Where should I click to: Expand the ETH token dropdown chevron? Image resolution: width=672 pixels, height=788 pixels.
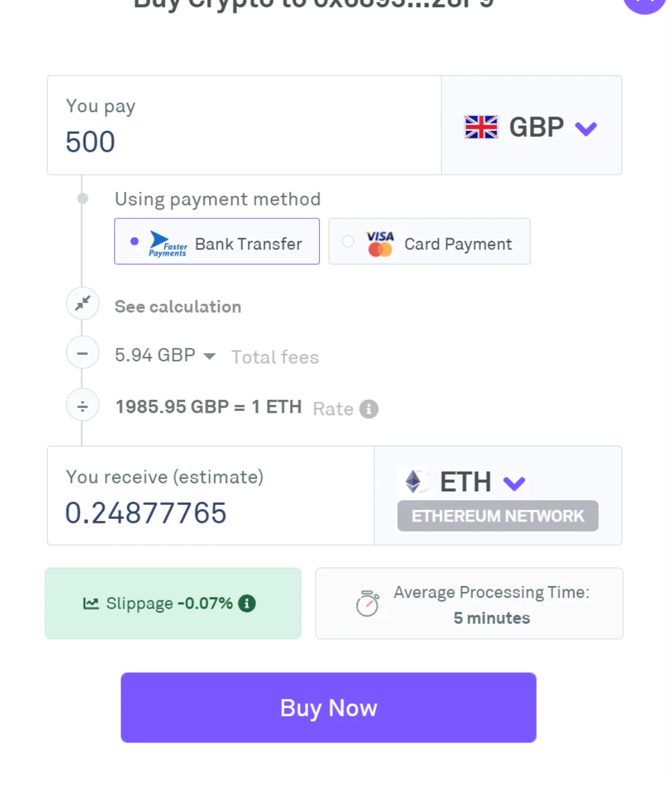click(514, 483)
